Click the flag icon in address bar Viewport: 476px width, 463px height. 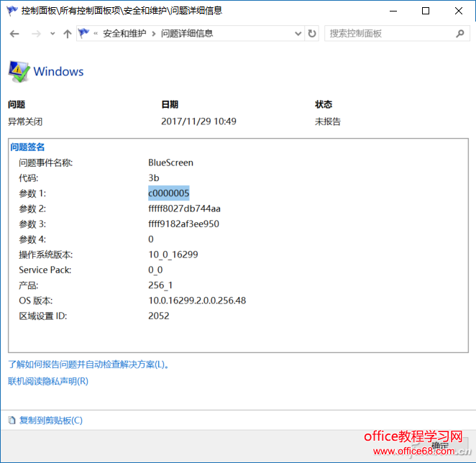tap(84, 33)
